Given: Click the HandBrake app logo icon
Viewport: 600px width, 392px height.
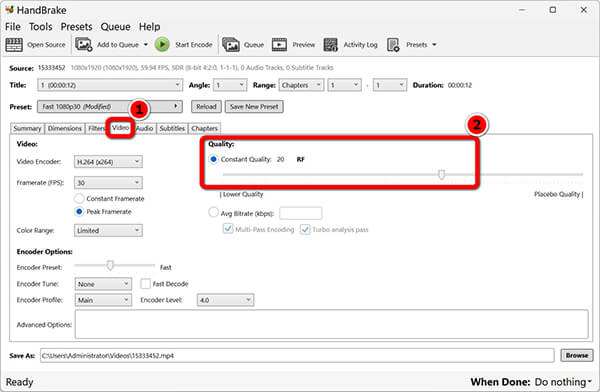Looking at the screenshot, I should (x=10, y=9).
